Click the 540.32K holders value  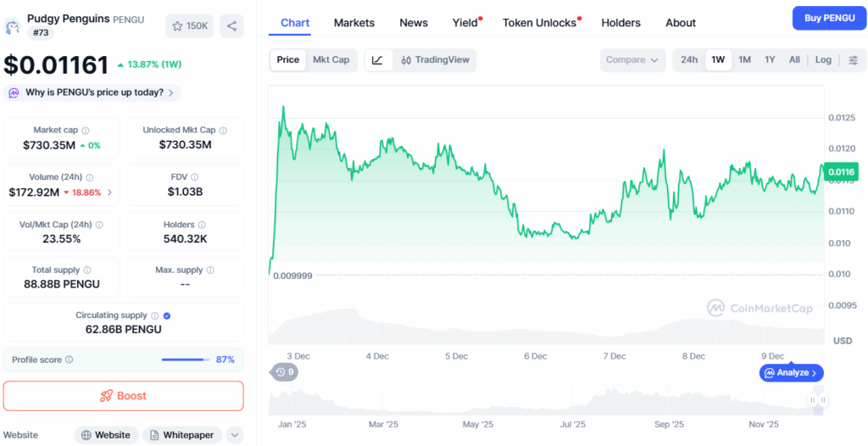click(186, 239)
